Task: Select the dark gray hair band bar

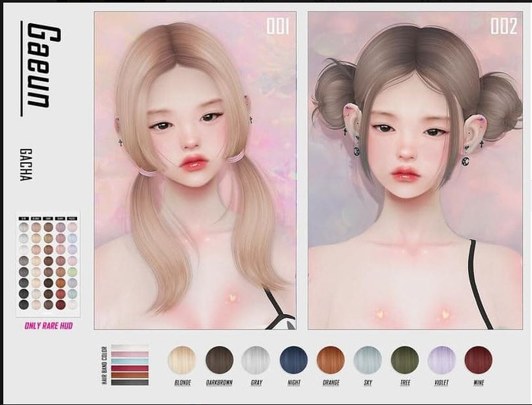Action: point(130,383)
